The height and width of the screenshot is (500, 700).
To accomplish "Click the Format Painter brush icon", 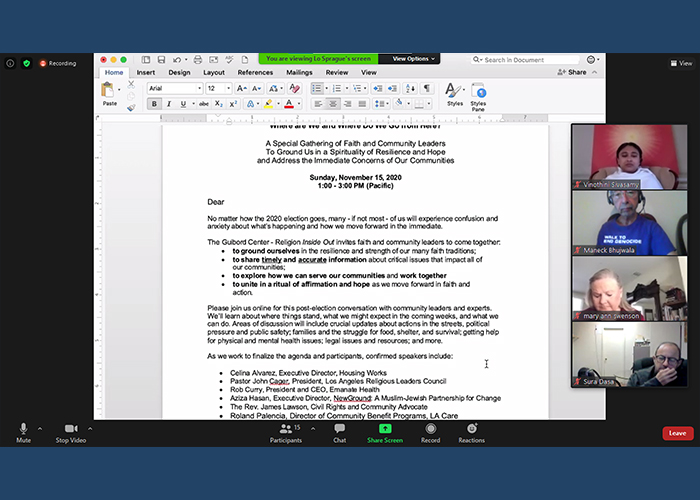I will 131,108.
